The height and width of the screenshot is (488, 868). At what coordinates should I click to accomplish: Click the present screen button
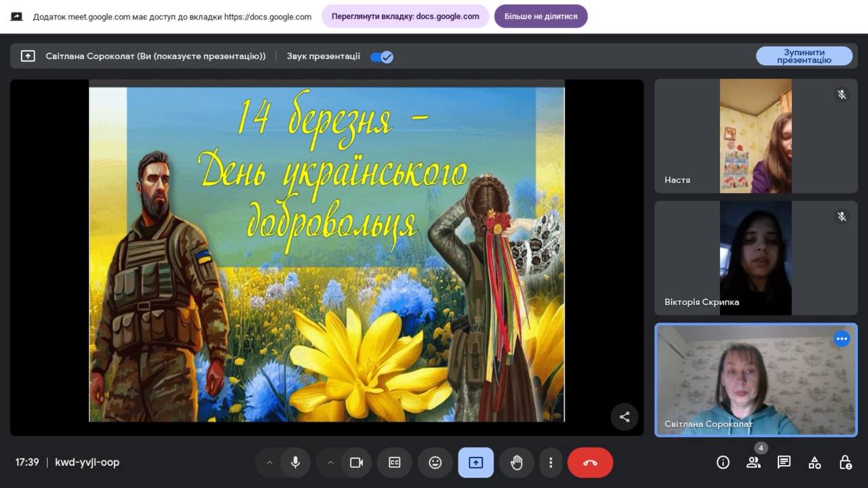coord(476,462)
